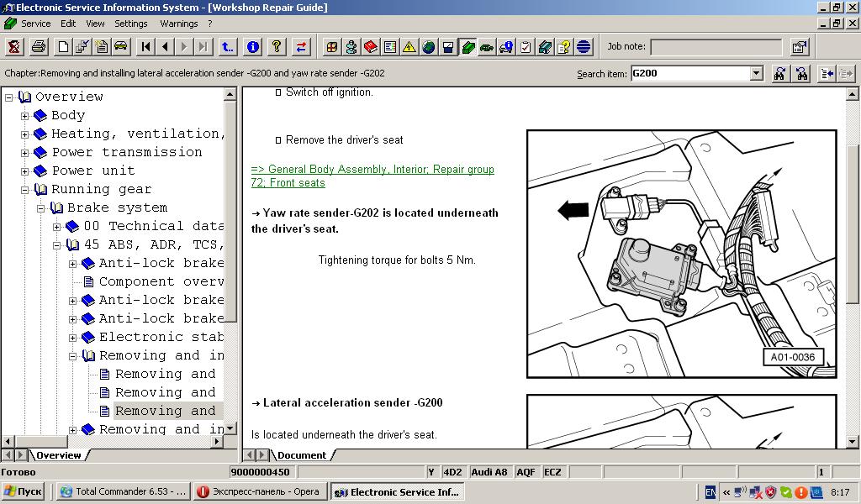This screenshot has height=504, width=861.
Task: Click inside the Job note field
Action: [x=716, y=47]
